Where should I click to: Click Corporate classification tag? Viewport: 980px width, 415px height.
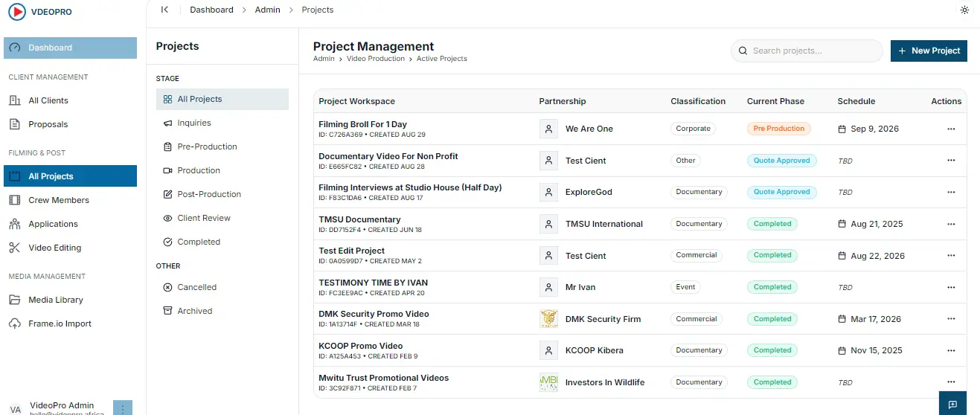[x=693, y=129]
